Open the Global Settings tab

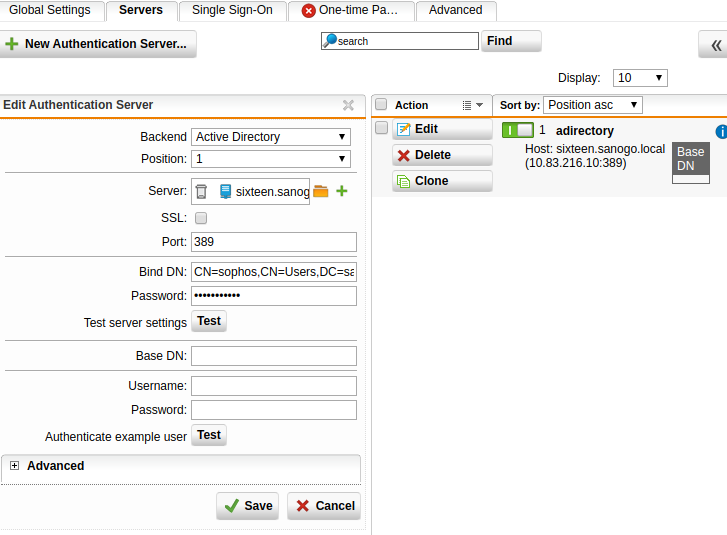(50, 10)
